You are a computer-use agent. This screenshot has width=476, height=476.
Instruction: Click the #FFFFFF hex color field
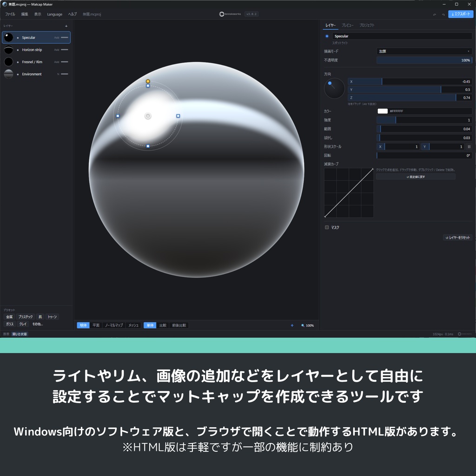(x=430, y=111)
